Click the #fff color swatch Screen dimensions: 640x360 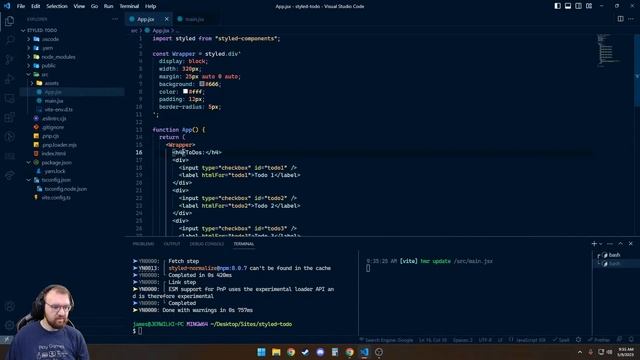coord(185,91)
